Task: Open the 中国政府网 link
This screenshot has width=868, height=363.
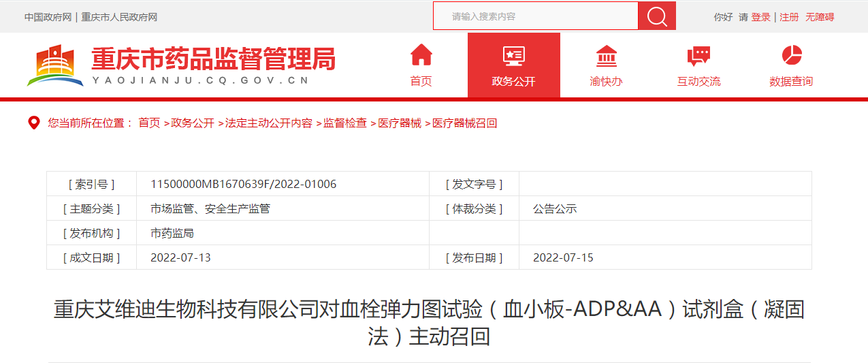Action: [x=48, y=17]
